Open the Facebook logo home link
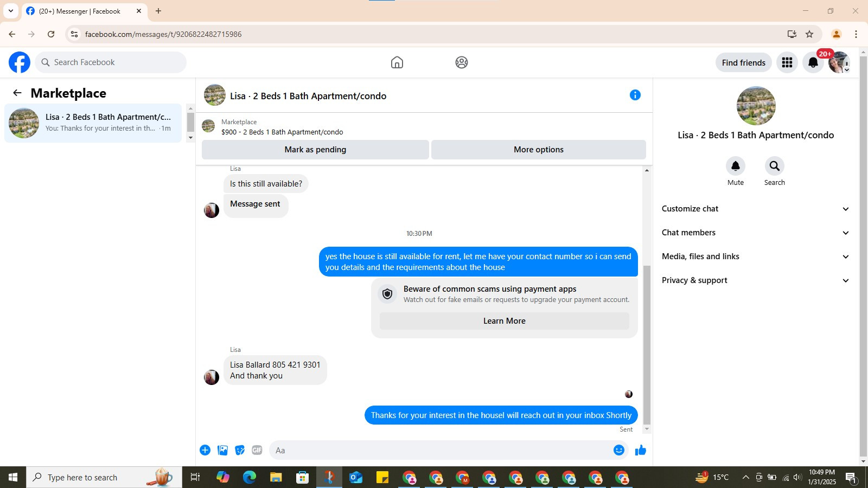The width and height of the screenshot is (868, 488). [x=20, y=62]
